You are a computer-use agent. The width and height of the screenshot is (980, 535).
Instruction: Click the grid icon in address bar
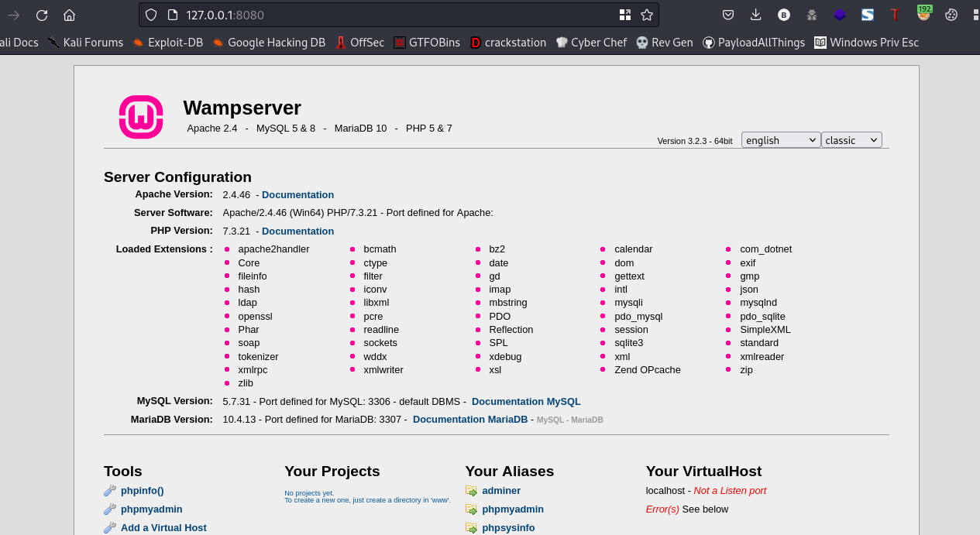(625, 15)
